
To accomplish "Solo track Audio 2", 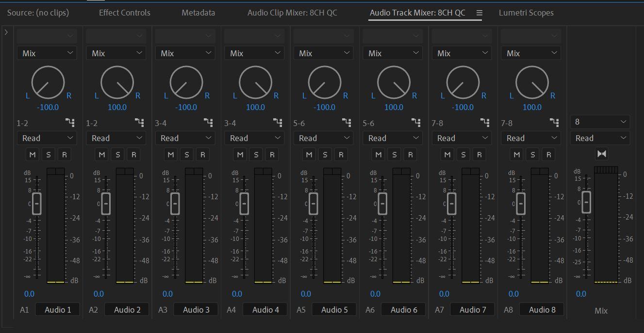I will click(118, 155).
